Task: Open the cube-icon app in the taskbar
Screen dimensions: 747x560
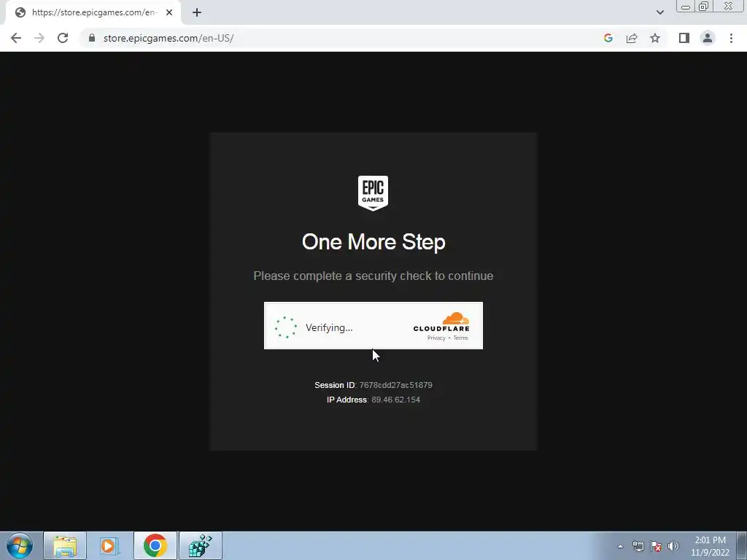Action: [200, 545]
